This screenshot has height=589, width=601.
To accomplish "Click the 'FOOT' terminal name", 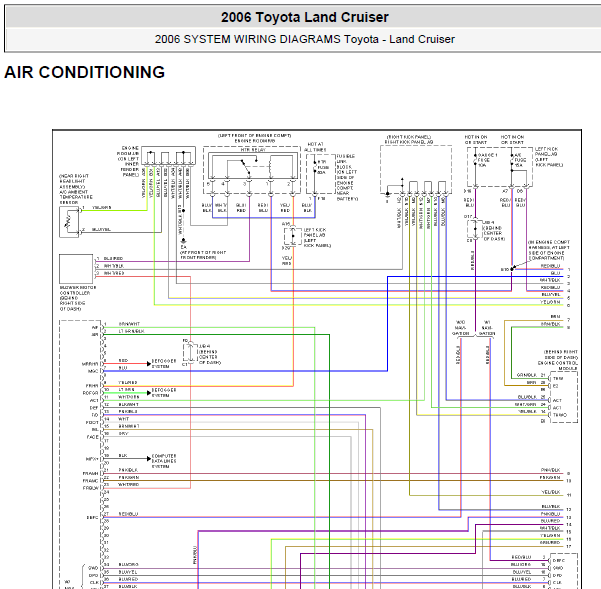I will pos(92,422).
